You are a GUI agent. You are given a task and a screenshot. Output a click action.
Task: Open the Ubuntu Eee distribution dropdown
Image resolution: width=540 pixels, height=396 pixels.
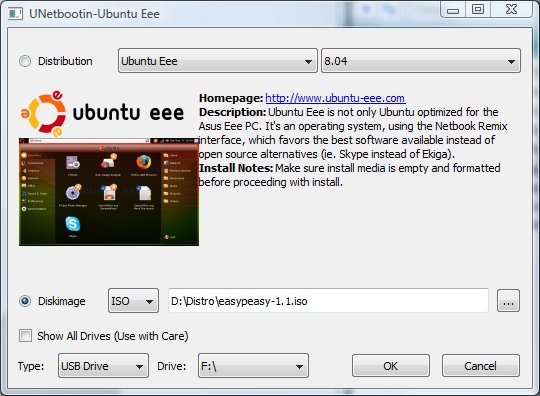(x=218, y=61)
